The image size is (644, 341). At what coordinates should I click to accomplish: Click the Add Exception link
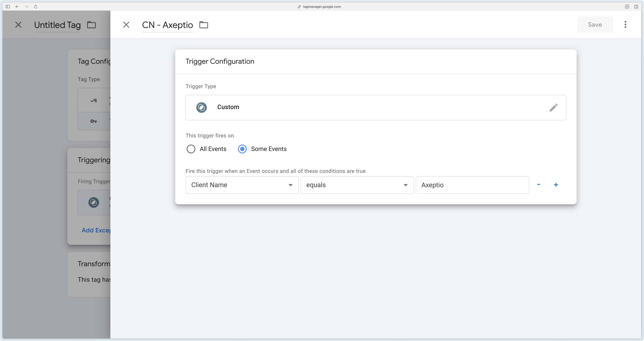pos(96,230)
